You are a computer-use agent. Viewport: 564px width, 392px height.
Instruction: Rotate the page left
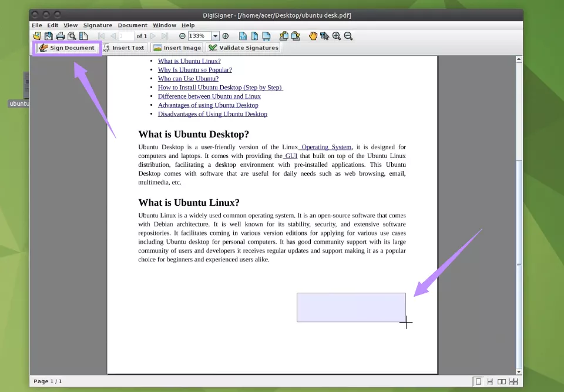(284, 36)
